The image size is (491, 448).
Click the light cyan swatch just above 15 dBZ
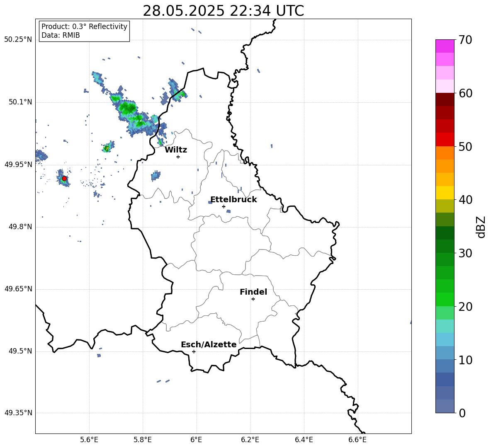click(445, 326)
